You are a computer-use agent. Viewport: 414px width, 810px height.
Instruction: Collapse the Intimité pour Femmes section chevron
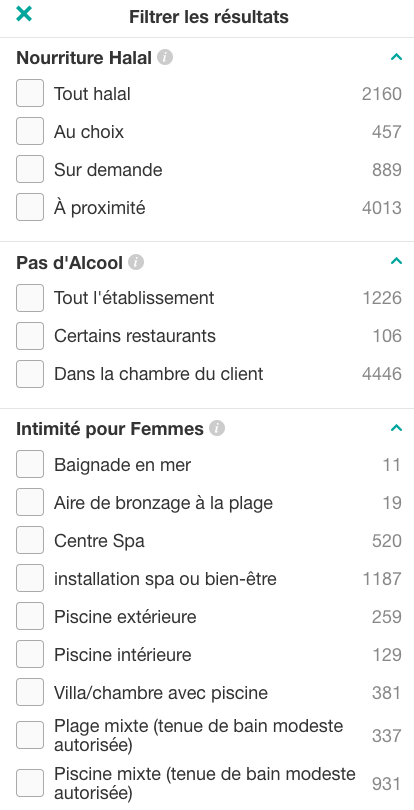point(396,428)
